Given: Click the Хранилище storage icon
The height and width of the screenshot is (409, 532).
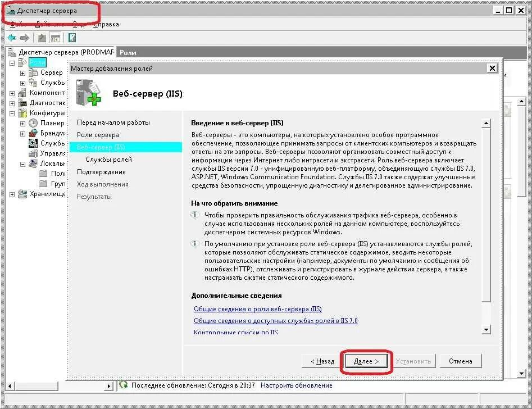Looking at the screenshot, I should click(x=22, y=194).
